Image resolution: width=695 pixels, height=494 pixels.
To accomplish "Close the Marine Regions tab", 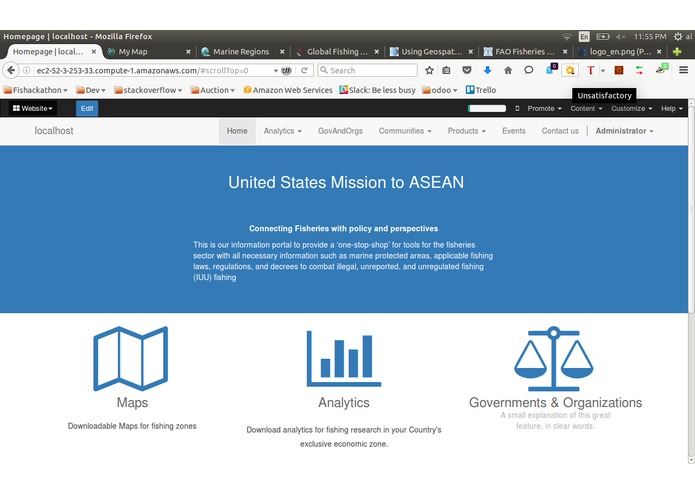I will 282,52.
